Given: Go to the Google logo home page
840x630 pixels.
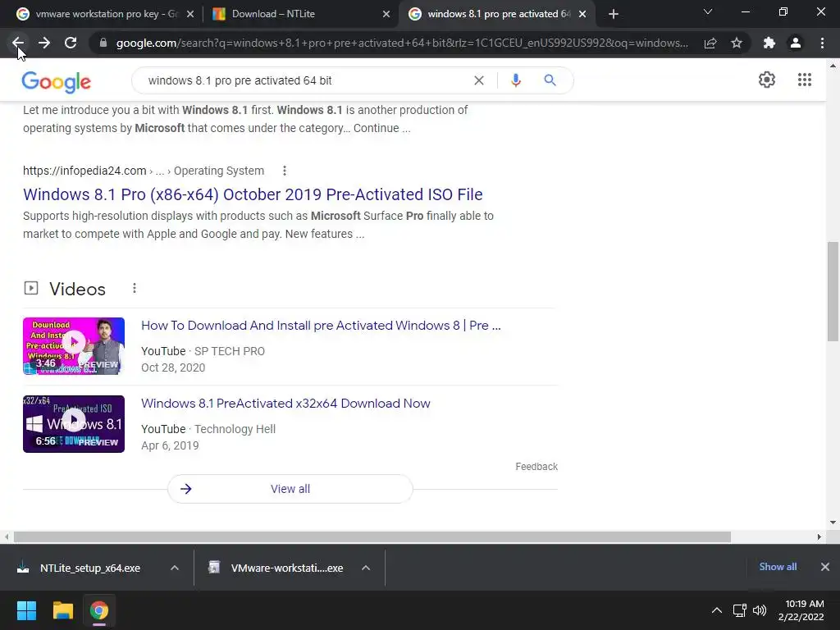Looking at the screenshot, I should [x=57, y=81].
